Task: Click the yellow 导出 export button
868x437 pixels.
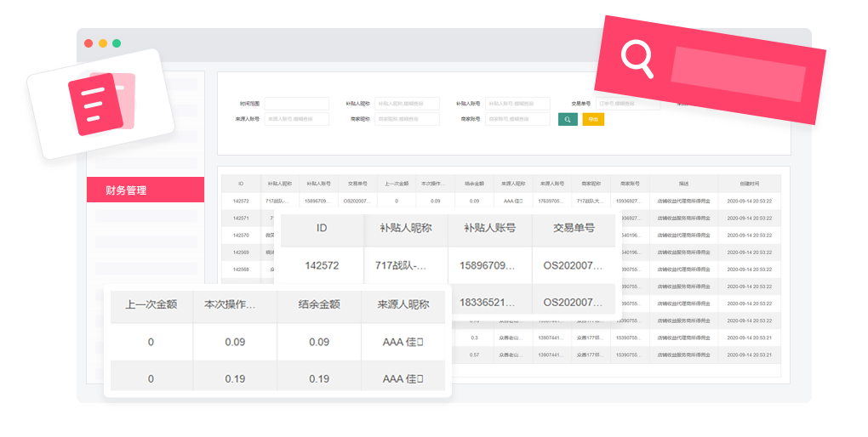Action: pos(593,120)
